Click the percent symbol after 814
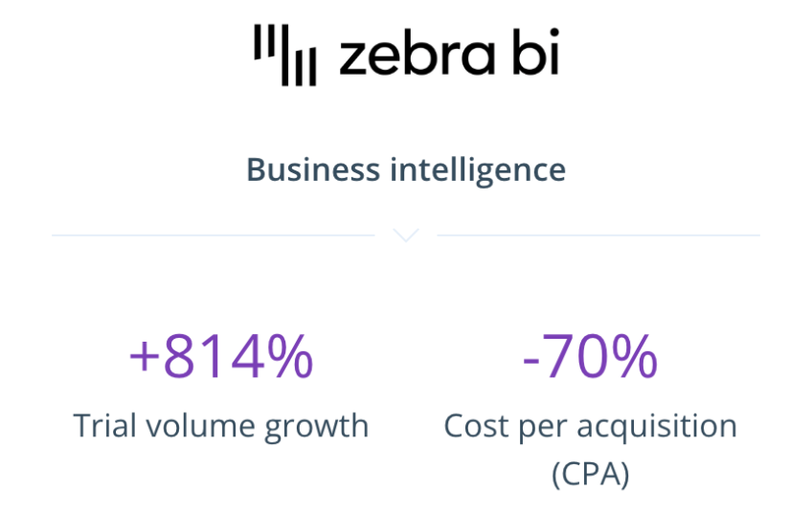The image size is (812, 513). click(288, 357)
